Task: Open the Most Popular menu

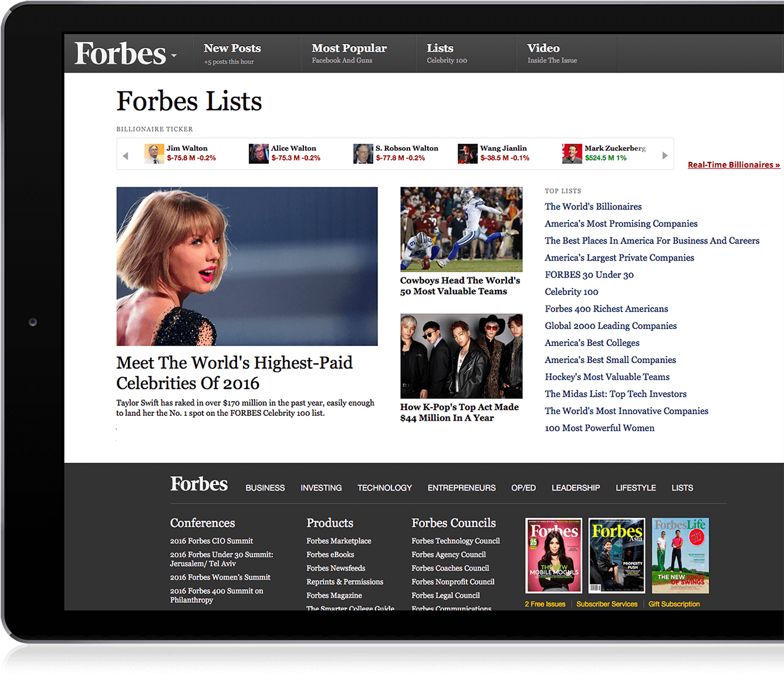Action: tap(349, 49)
